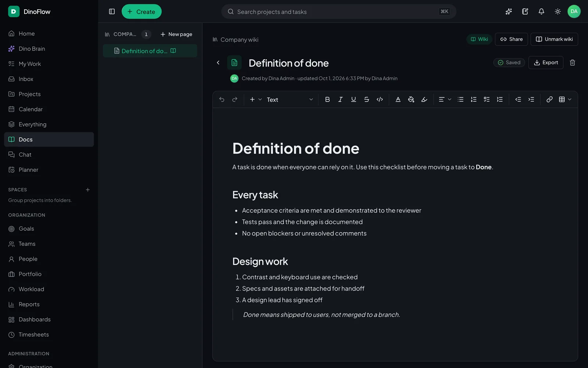Image resolution: width=588 pixels, height=368 pixels.
Task: Select Definition of done page in tree
Action: [x=150, y=51]
